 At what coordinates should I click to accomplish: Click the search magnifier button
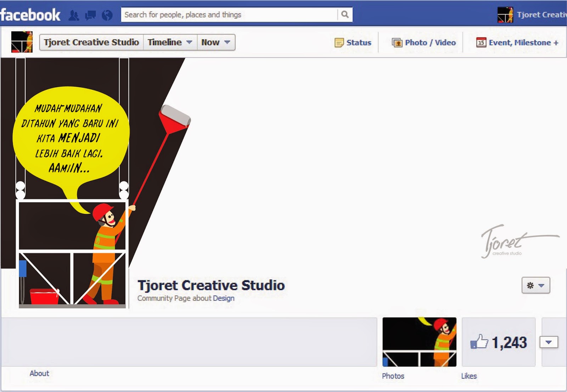pyautogui.click(x=345, y=15)
